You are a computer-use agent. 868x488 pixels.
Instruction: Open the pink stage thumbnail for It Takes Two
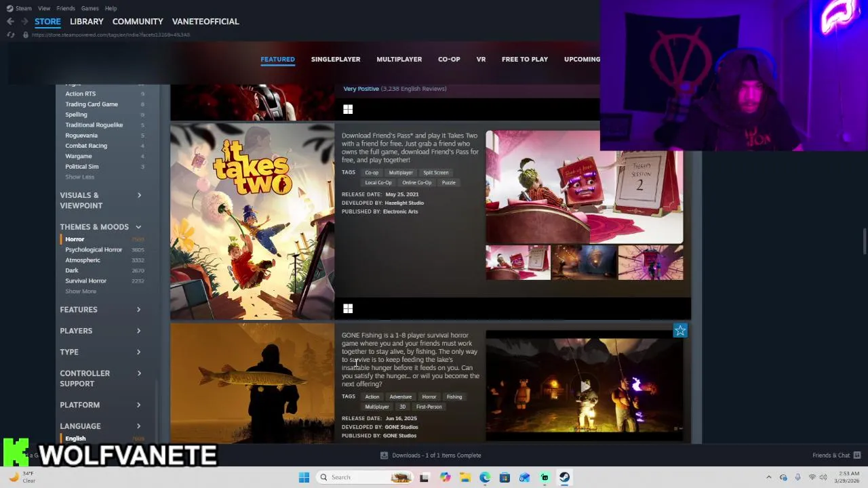650,263
